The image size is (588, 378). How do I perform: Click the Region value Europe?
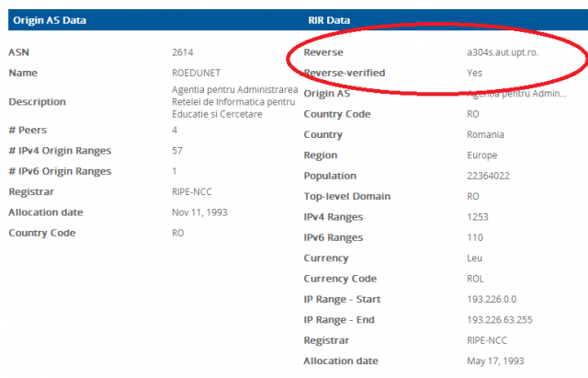[481, 155]
